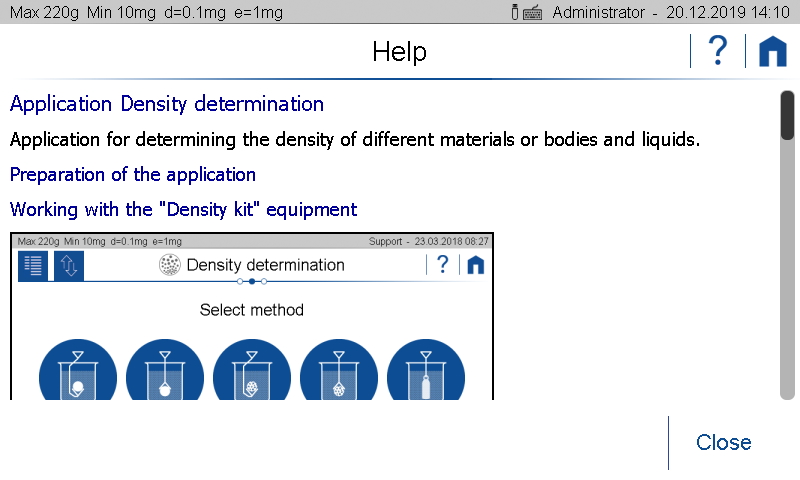The width and height of the screenshot is (800, 480).
Task: Go to the home screen
Action: coord(772,51)
